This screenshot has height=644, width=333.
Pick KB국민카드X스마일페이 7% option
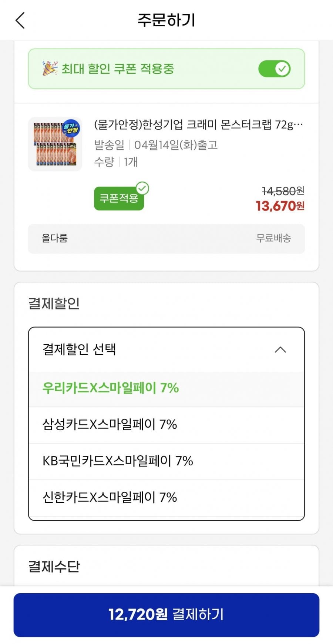118,461
